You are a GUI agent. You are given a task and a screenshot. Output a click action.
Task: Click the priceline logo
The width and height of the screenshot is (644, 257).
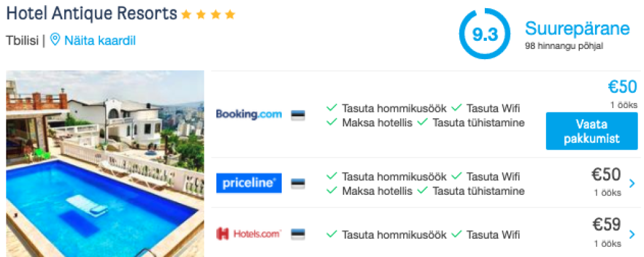point(248,183)
